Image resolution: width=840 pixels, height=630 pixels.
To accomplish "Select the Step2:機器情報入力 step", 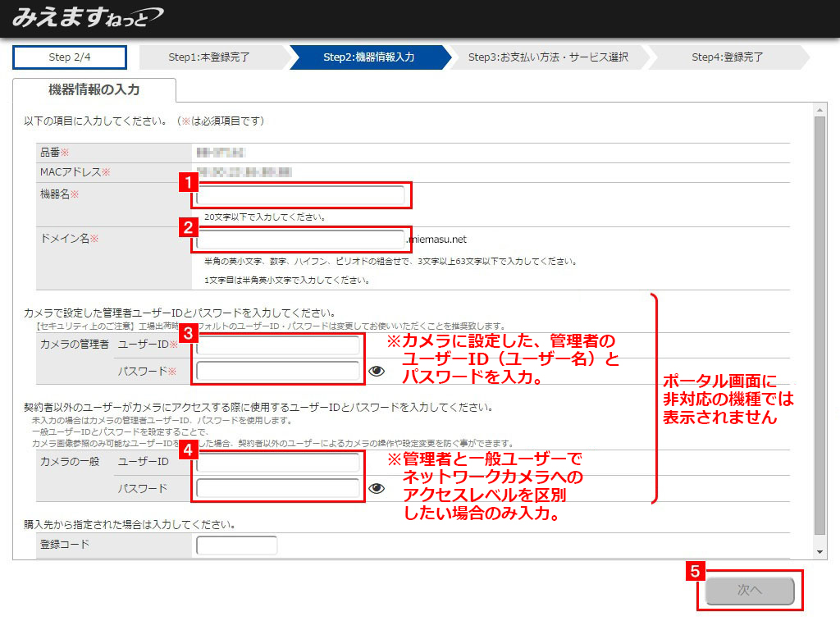I will [368, 57].
